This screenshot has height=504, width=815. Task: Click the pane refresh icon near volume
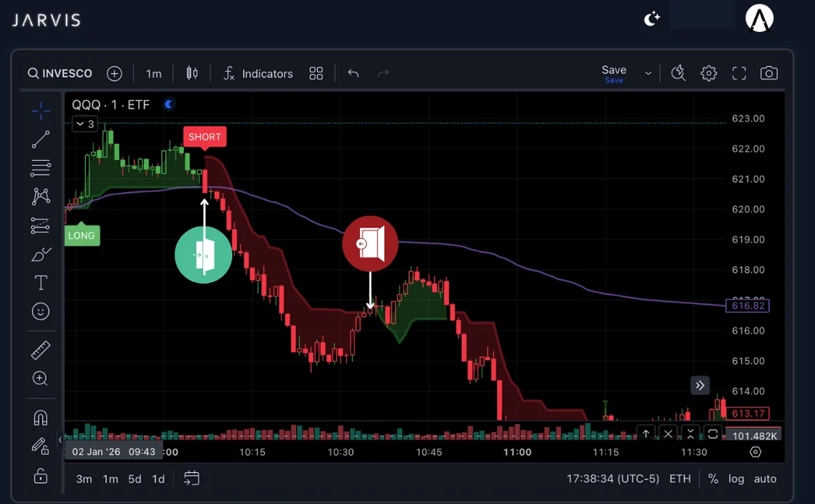712,433
